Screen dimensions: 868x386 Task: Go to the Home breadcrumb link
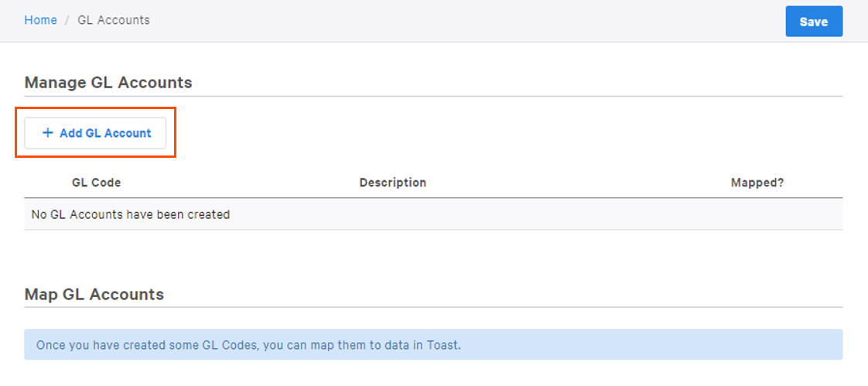click(40, 20)
